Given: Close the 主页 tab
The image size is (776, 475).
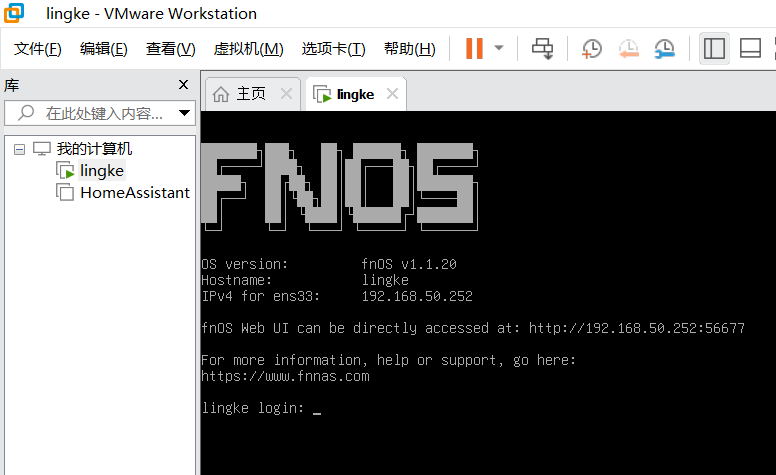Looking at the screenshot, I should point(287,93).
